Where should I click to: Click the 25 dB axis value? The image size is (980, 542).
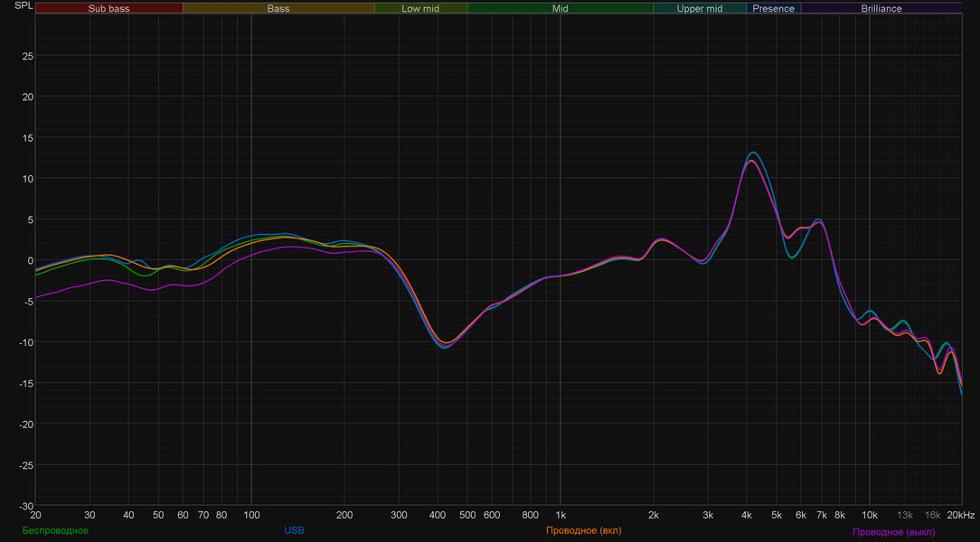27,56
